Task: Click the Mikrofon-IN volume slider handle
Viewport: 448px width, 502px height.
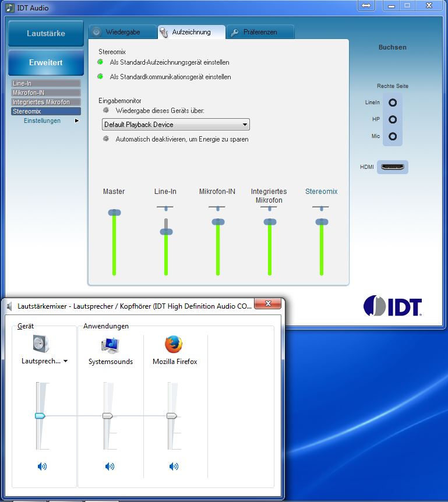Action: point(218,222)
